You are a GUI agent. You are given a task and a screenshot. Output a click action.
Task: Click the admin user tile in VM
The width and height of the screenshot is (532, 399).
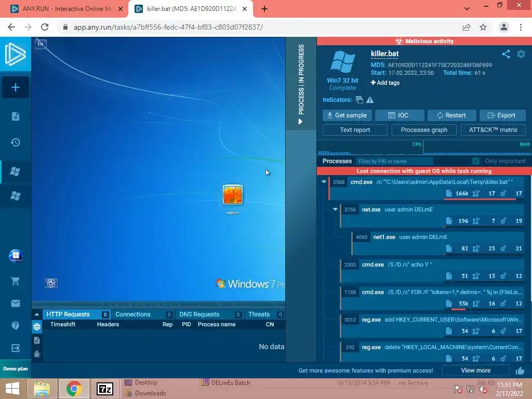233,199
